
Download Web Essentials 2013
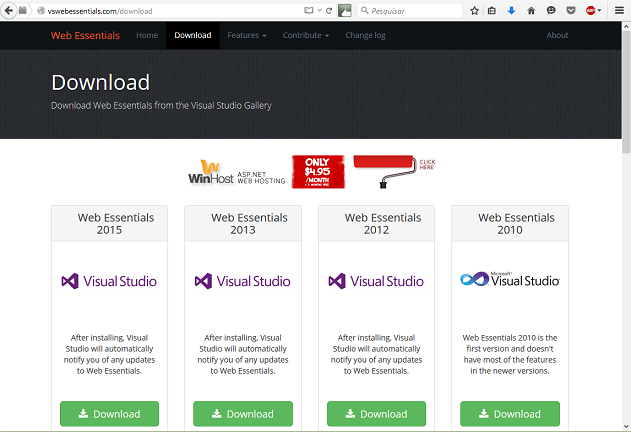243,413
